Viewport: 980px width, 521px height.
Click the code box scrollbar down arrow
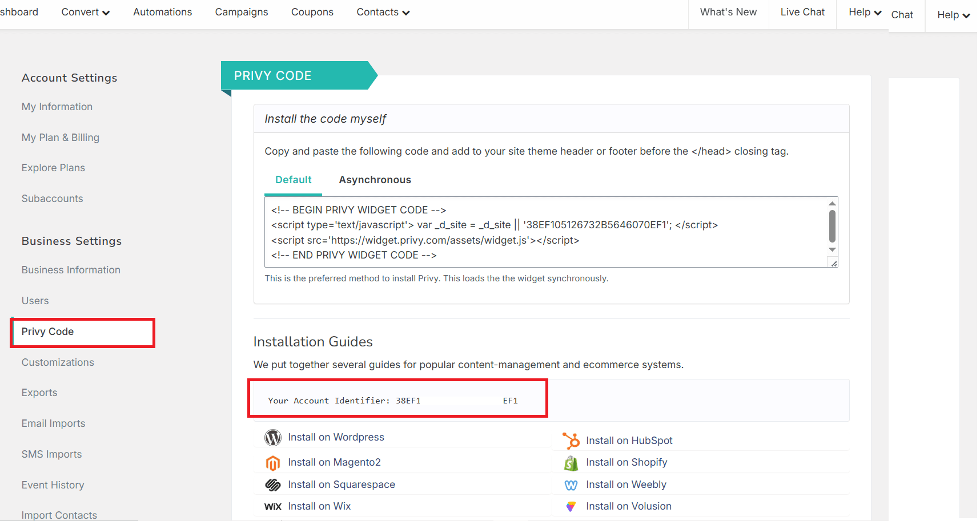click(x=832, y=249)
